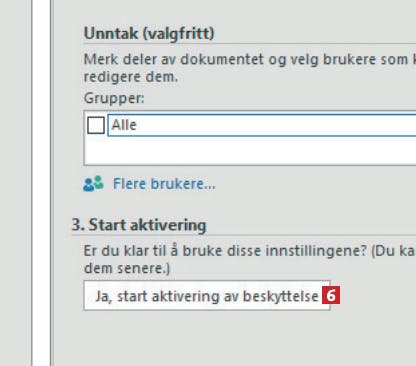
Task: Click the Unntak (valgfritt) heading
Action: [x=149, y=34]
